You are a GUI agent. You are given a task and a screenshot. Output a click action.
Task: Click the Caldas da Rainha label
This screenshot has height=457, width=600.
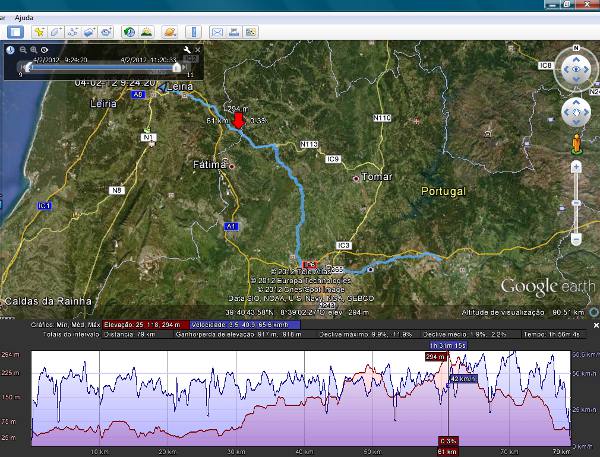[x=48, y=301]
